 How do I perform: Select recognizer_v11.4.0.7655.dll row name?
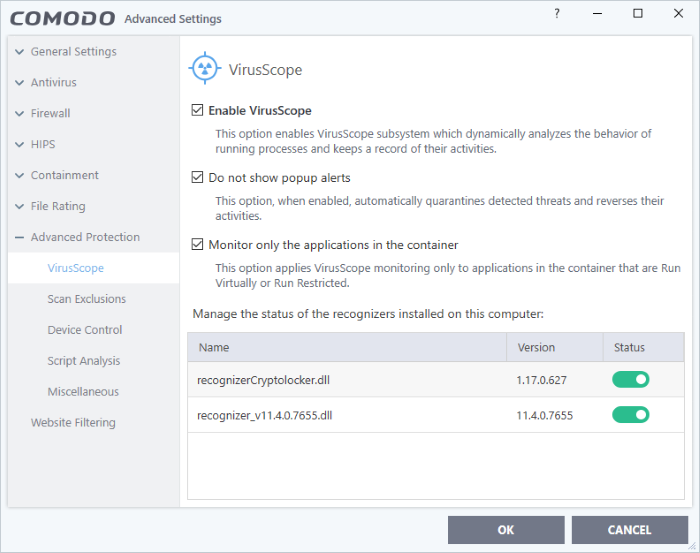(265, 416)
